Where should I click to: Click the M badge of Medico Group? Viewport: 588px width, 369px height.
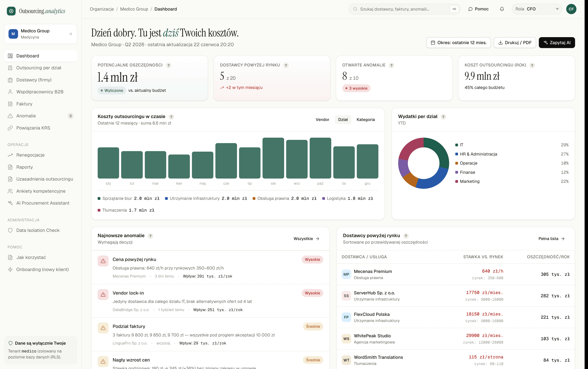(13, 34)
